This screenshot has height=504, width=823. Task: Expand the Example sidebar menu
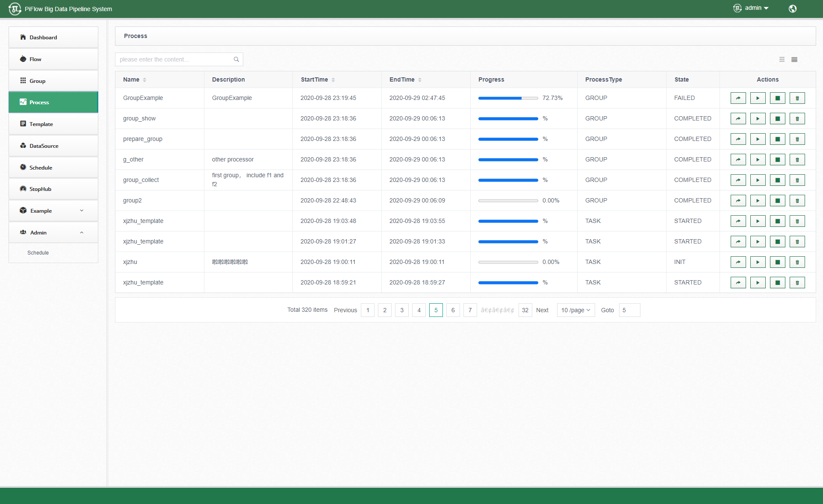pyautogui.click(x=53, y=211)
